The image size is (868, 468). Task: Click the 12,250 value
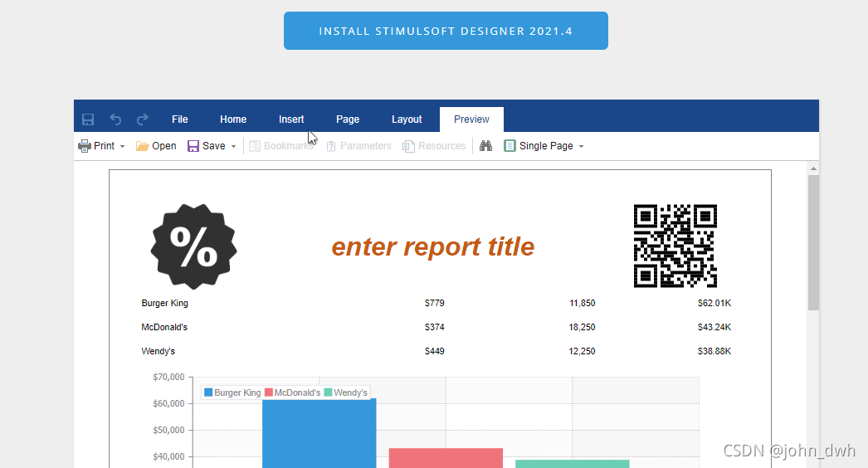point(582,350)
